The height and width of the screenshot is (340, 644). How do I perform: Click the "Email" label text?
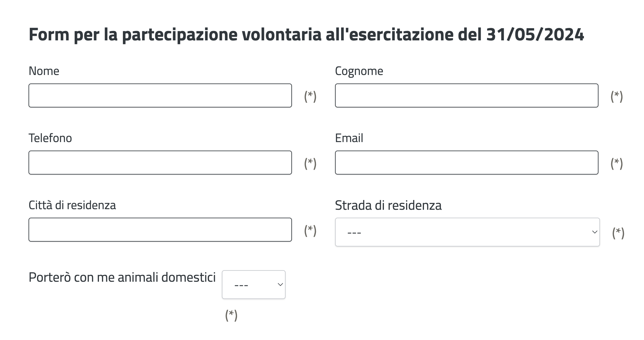click(349, 138)
